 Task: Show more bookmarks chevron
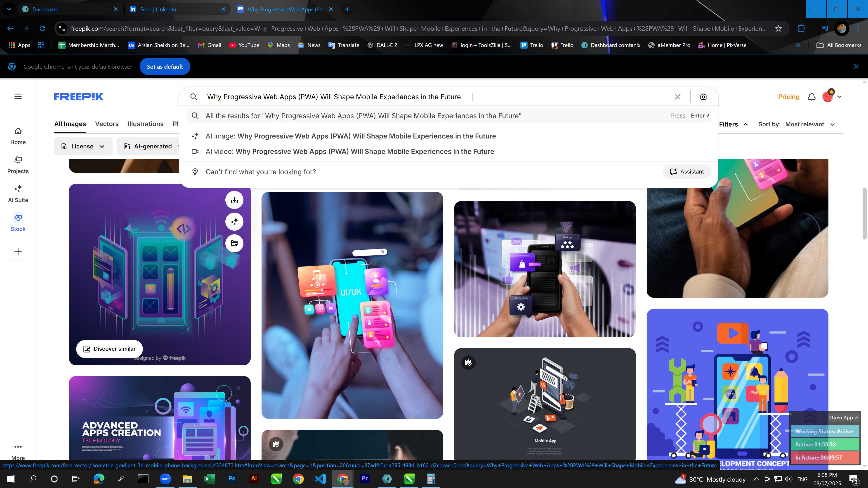(x=798, y=45)
